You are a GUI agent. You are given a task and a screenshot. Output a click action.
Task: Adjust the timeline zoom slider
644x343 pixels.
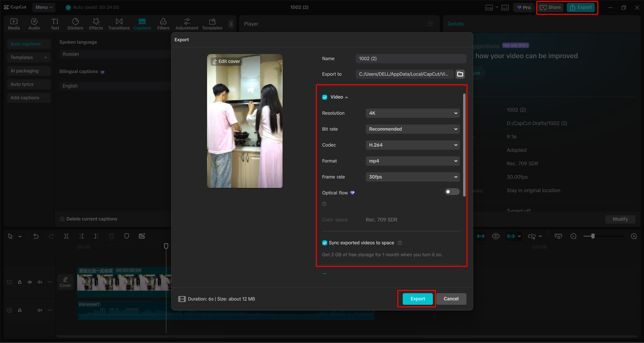(593, 236)
